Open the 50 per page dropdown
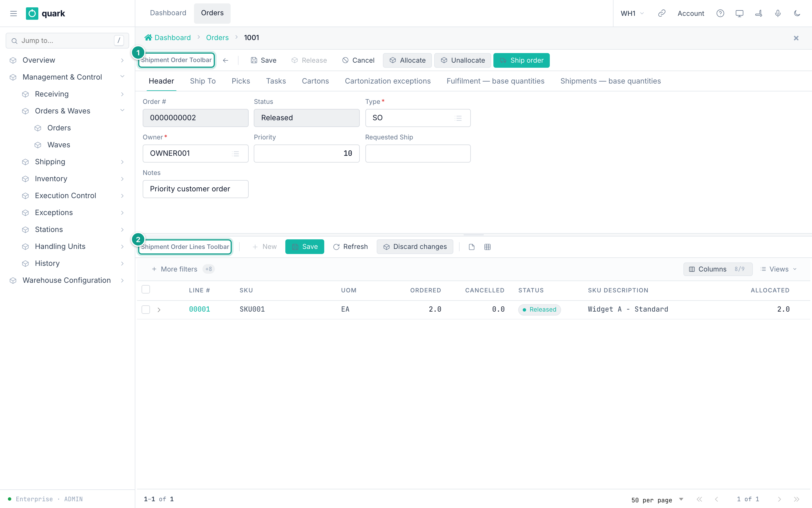Screen dimensions: 812x508 point(657,500)
